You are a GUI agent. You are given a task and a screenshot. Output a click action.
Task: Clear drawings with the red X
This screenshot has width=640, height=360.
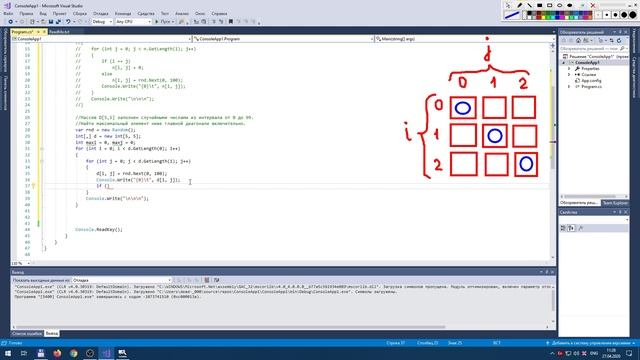593,5
